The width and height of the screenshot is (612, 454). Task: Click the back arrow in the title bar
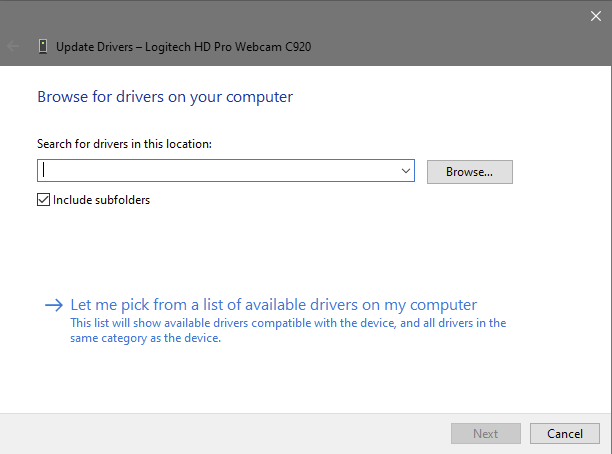[x=13, y=46]
